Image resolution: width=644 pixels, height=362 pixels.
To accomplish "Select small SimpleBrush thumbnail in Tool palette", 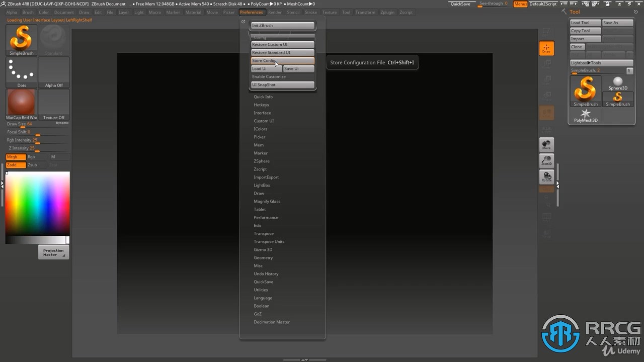I will 618,99.
